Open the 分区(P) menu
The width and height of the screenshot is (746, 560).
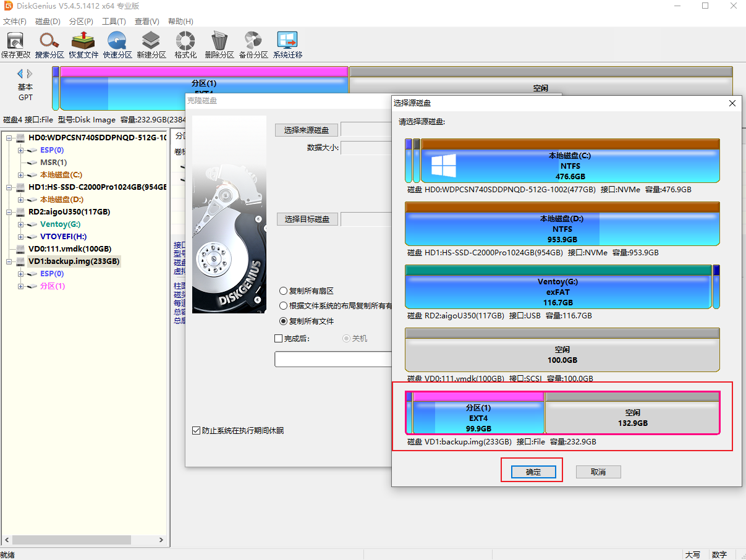point(81,21)
